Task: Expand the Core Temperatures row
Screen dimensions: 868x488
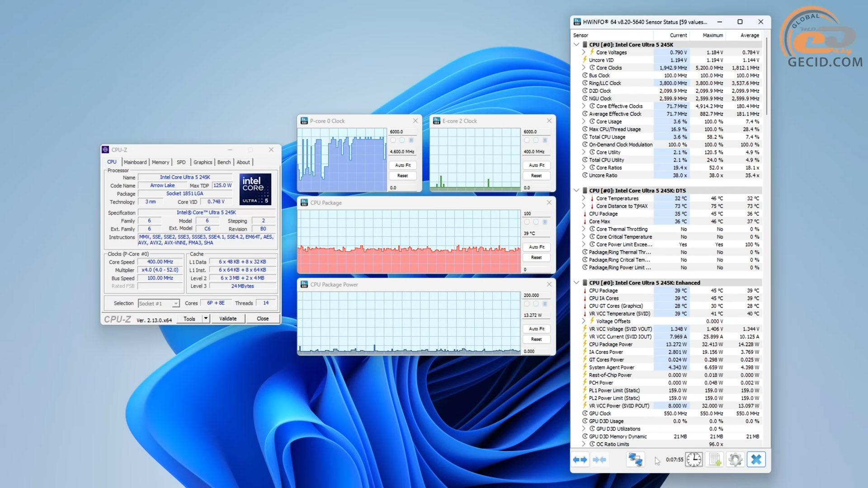Action: (x=584, y=198)
